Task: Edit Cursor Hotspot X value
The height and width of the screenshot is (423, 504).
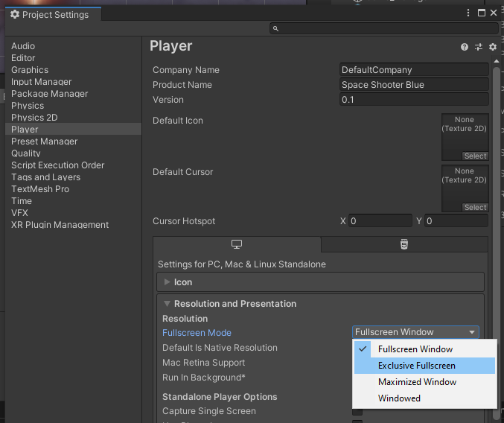Action: (x=380, y=221)
